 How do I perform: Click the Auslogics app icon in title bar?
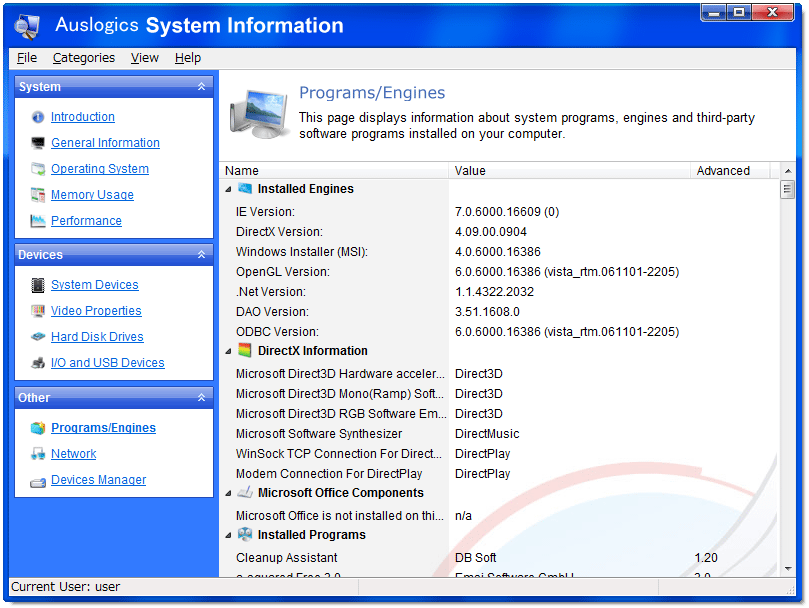[27, 26]
